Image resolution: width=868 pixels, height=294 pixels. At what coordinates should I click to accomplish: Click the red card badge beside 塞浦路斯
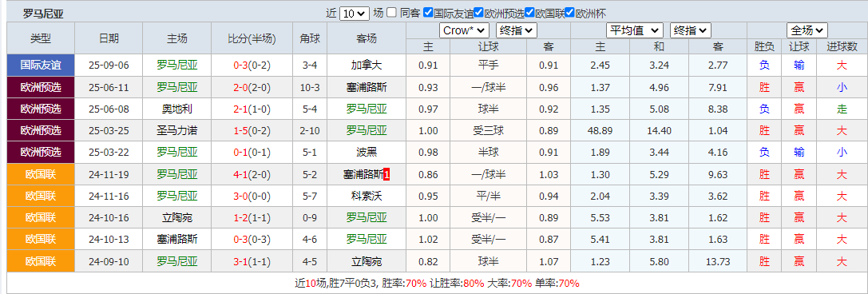386,175
